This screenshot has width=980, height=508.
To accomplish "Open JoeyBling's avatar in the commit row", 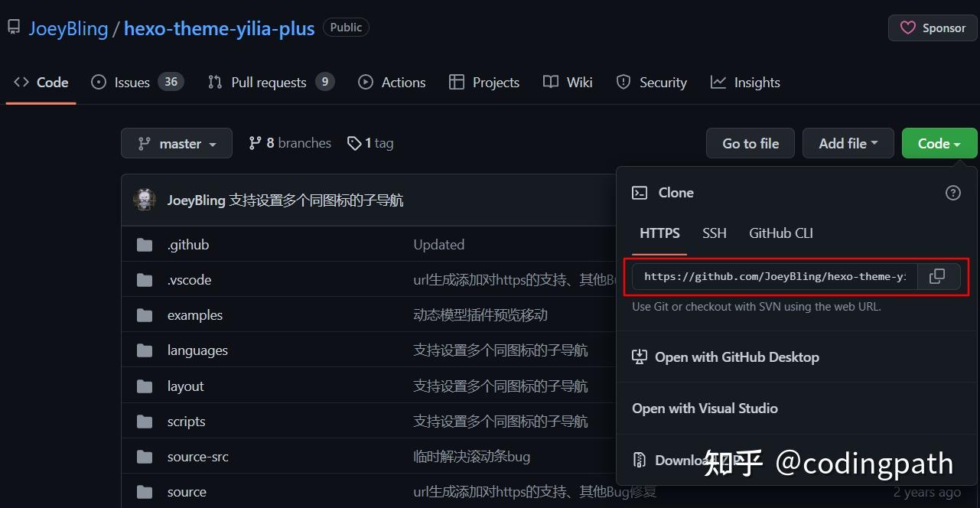I will [x=145, y=199].
